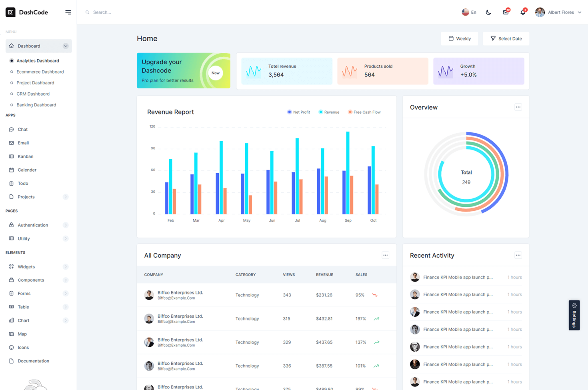Click the REVENUE column header
Viewport: 588px width, 390px height.
click(324, 275)
